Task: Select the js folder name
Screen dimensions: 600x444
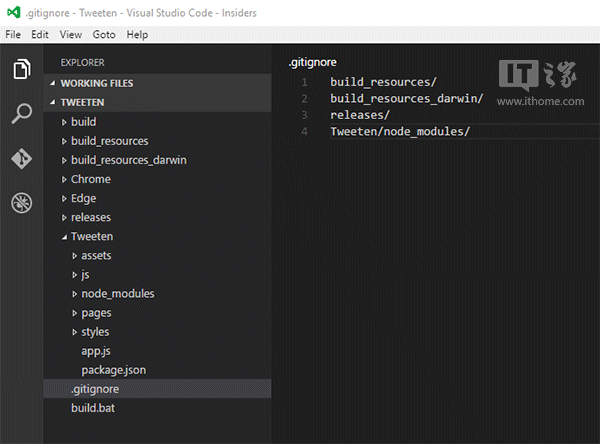Action: click(x=85, y=275)
